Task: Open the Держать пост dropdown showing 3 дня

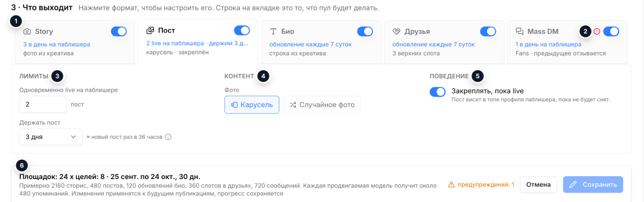Action: (x=51, y=136)
